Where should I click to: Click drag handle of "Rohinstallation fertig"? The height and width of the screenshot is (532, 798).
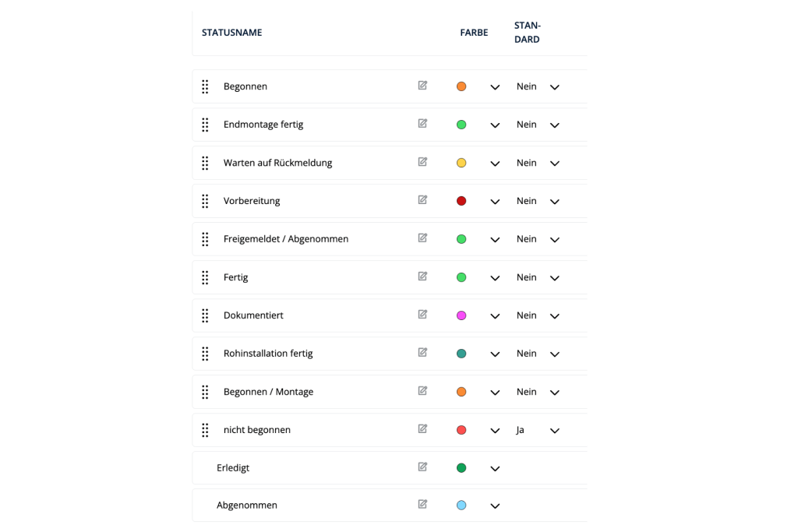click(205, 353)
